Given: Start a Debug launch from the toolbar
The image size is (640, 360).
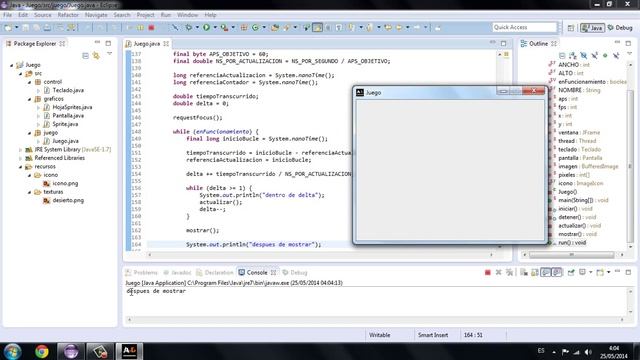Looking at the screenshot, I should [189, 27].
